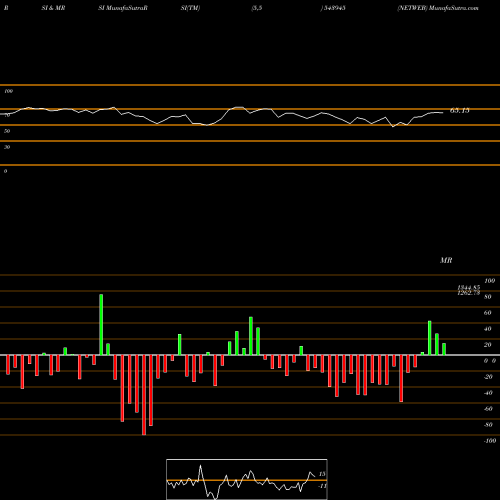Click the MR right-axis label '-80'
The image size is (500, 500).
click(x=488, y=425)
